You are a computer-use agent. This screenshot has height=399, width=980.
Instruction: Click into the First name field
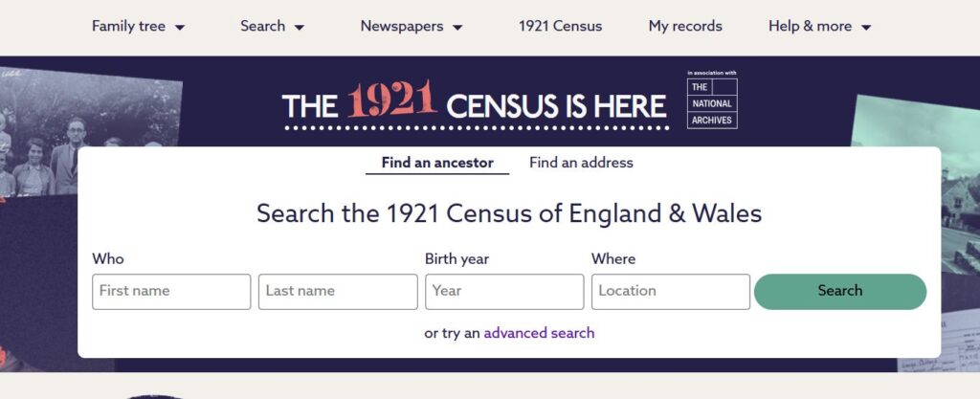[x=171, y=292]
